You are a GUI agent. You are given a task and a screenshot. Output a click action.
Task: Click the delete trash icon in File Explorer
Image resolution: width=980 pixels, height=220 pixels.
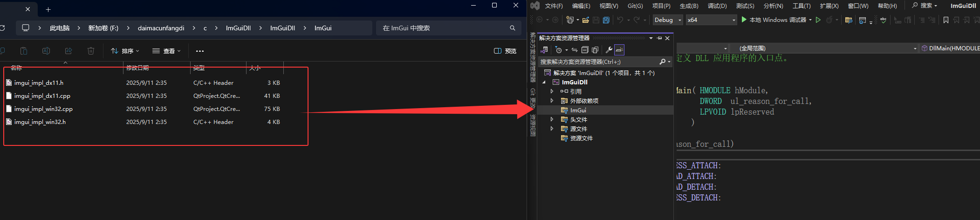91,51
